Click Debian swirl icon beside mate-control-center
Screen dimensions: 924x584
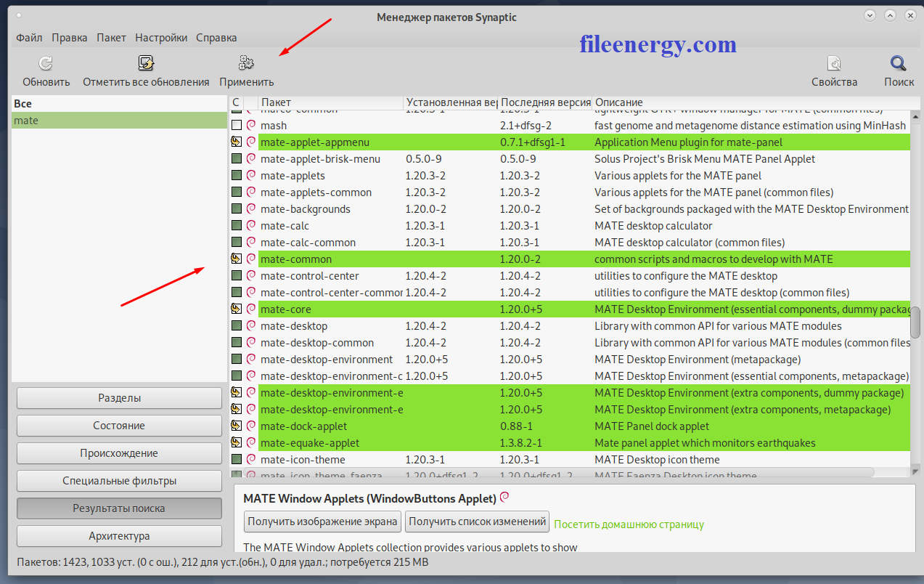251,275
